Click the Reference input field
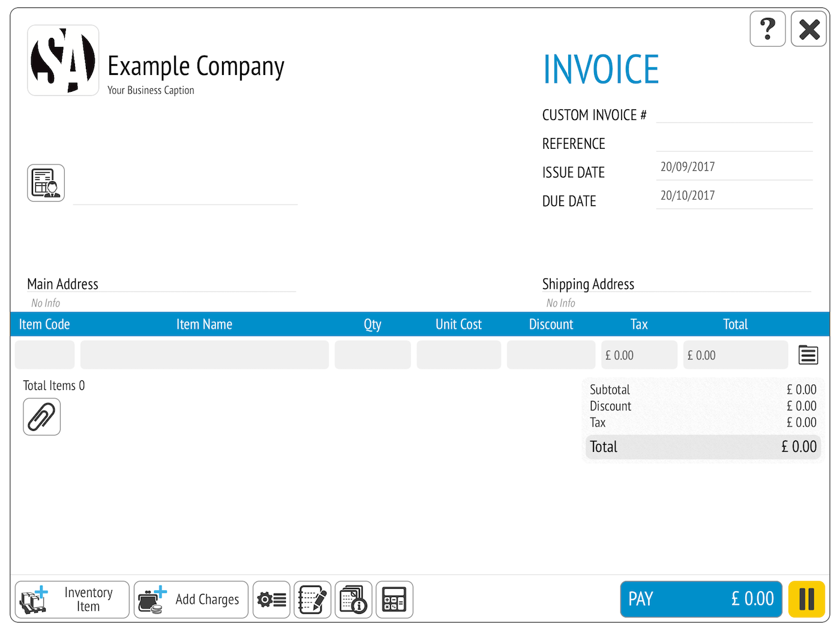The height and width of the screenshot is (630, 840). (x=734, y=142)
